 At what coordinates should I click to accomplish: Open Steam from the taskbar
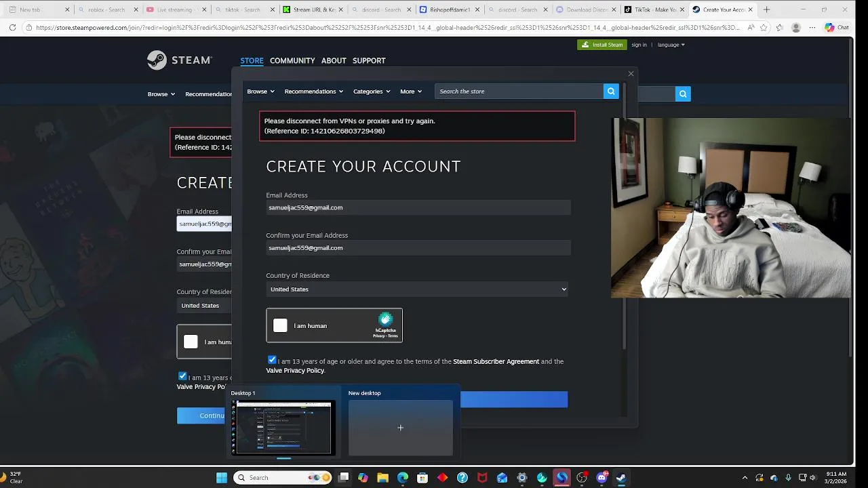click(x=621, y=478)
